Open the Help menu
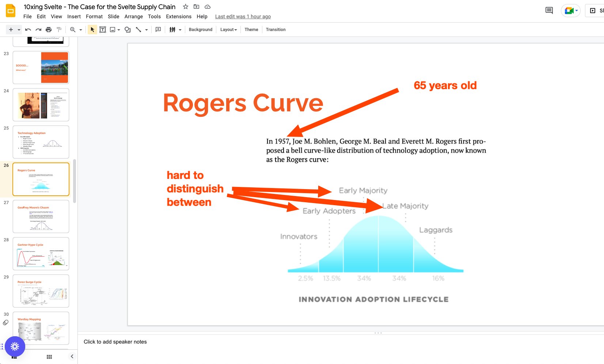Image resolution: width=604 pixels, height=364 pixels. tap(202, 16)
